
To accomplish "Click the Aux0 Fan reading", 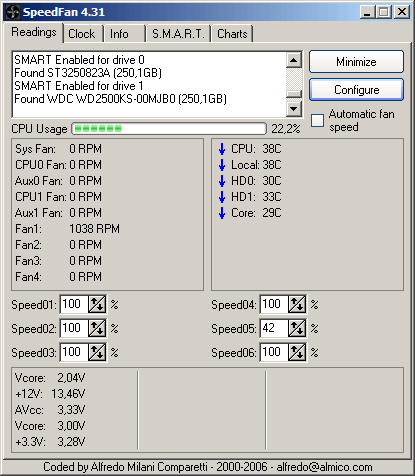I will (x=58, y=181).
